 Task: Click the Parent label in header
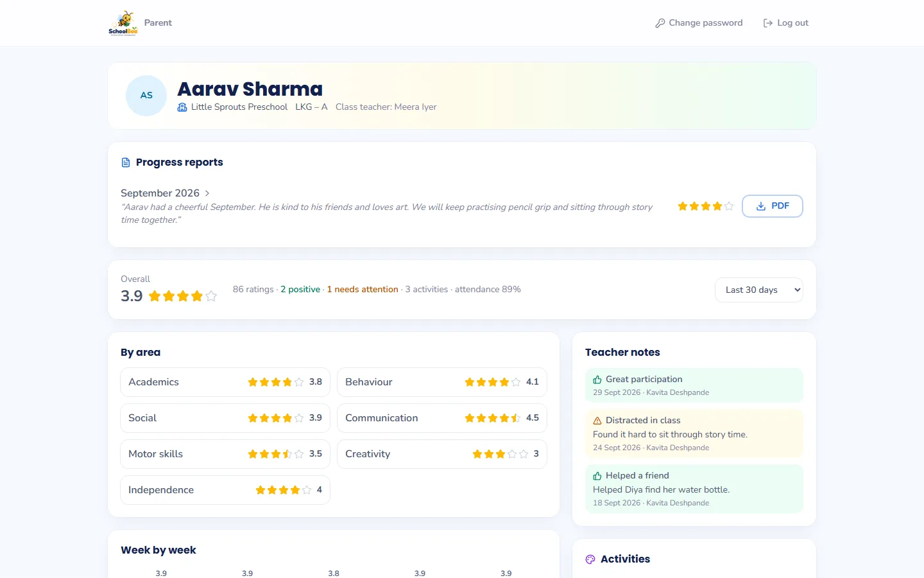point(158,23)
